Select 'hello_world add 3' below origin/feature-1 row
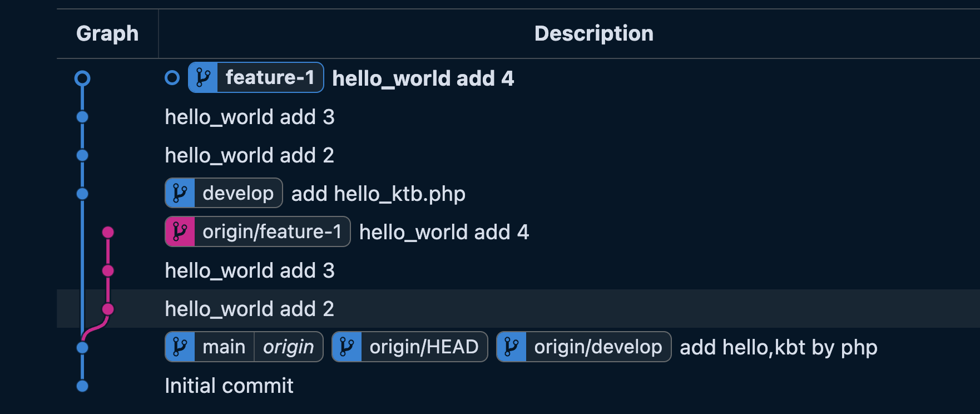The image size is (980, 414). click(250, 270)
